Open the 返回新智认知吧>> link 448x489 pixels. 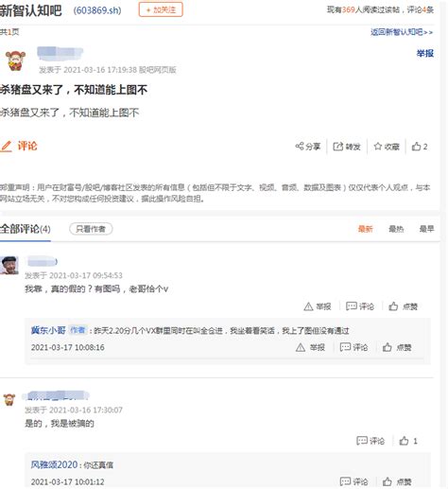coord(402,32)
